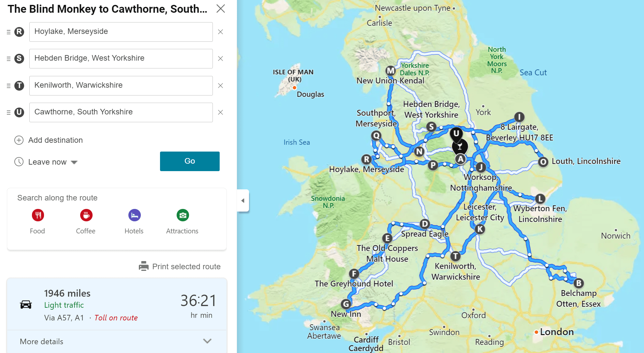This screenshot has height=353, width=644.
Task: Click the Food search icon
Action: pos(38,215)
